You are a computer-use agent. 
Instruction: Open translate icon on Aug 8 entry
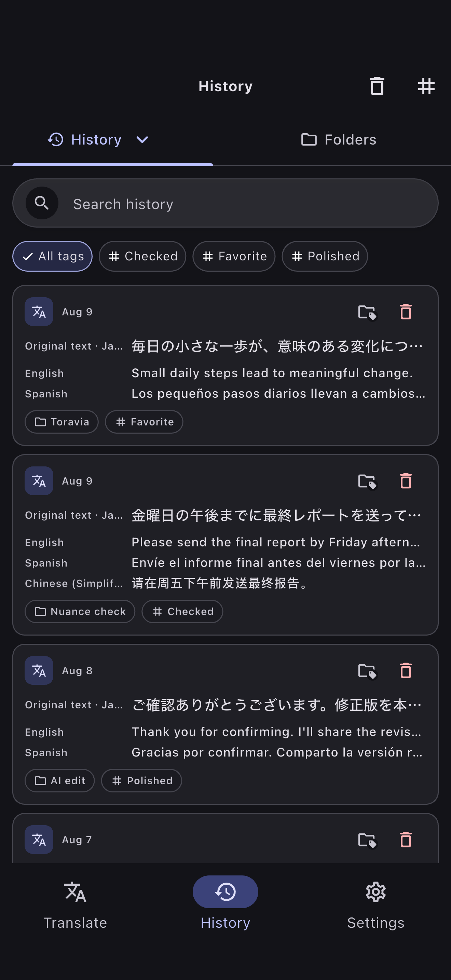(x=39, y=671)
